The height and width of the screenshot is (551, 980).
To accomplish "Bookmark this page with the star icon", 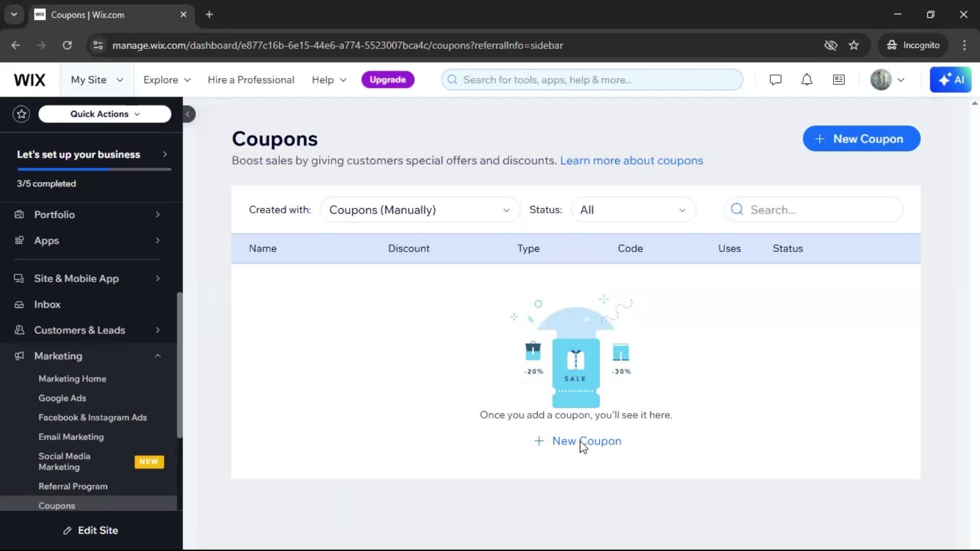I will [854, 45].
